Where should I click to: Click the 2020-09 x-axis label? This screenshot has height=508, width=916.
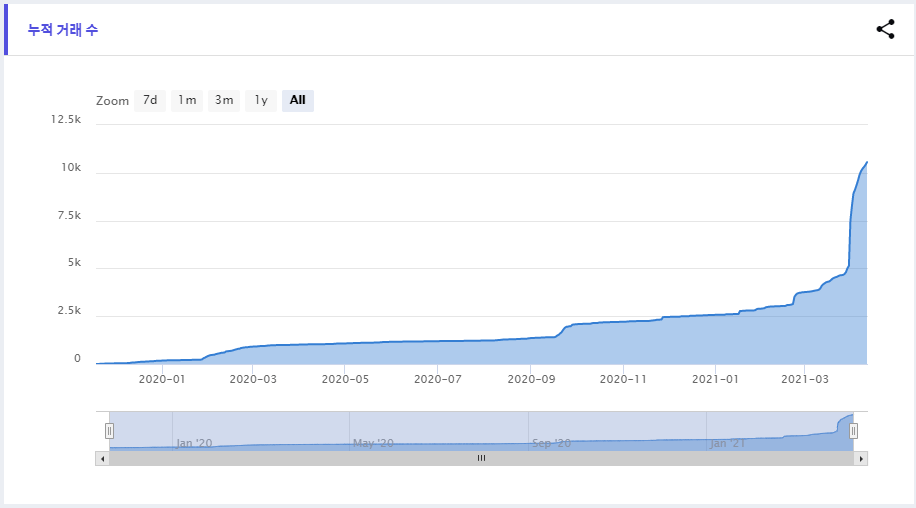[531, 379]
